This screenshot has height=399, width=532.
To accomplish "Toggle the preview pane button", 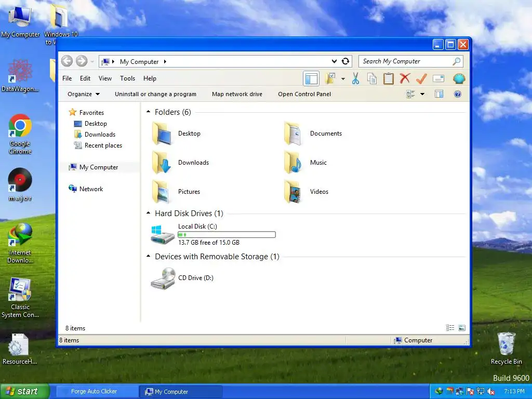I will click(x=439, y=94).
